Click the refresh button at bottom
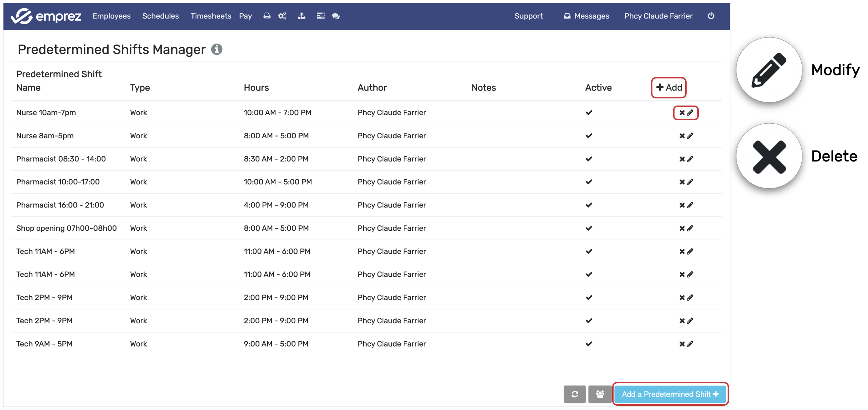868x410 pixels. (575, 394)
